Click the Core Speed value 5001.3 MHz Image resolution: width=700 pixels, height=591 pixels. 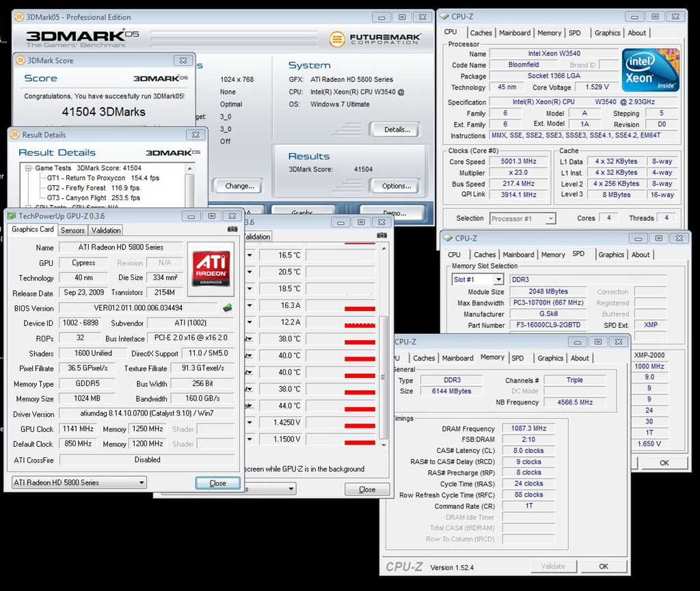[518, 161]
